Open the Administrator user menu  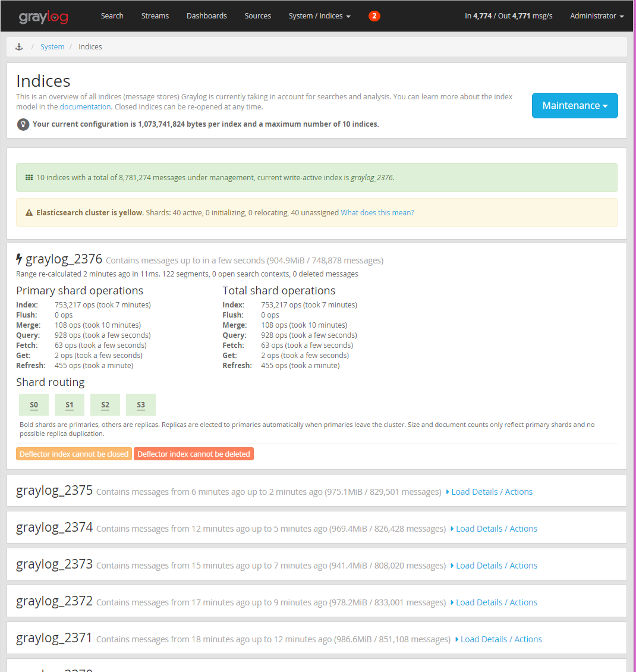coord(597,16)
